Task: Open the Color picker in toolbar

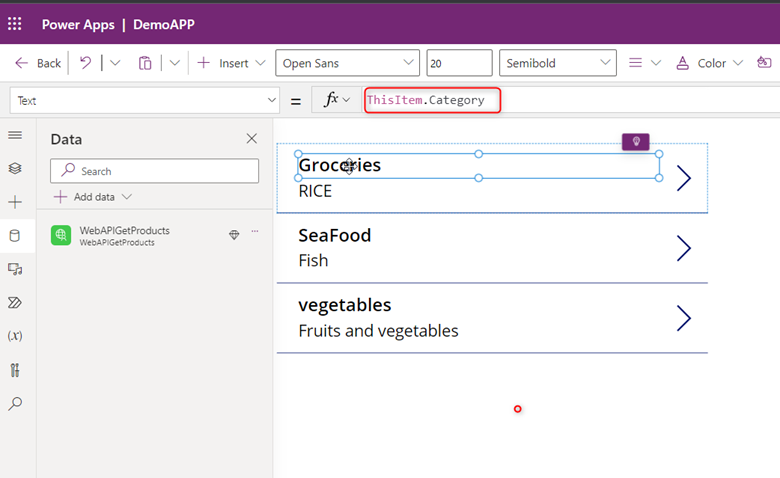Action: 711,63
